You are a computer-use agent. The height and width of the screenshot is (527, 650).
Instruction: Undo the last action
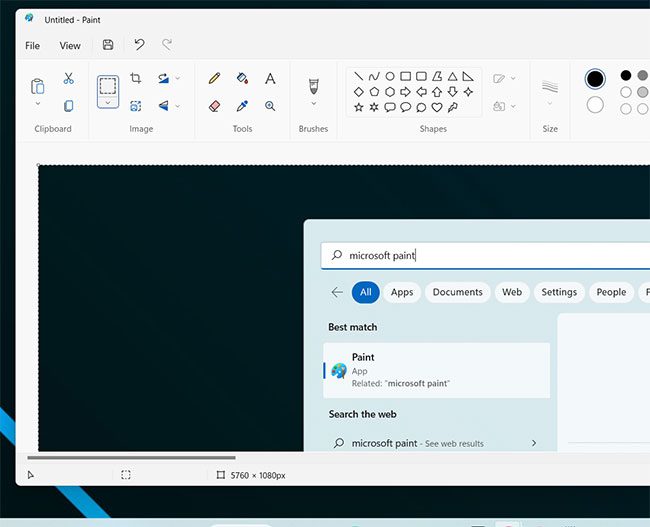tap(139, 45)
